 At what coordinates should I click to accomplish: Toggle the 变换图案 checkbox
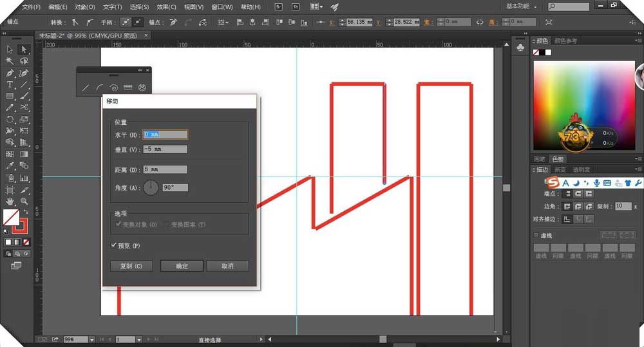click(x=166, y=225)
